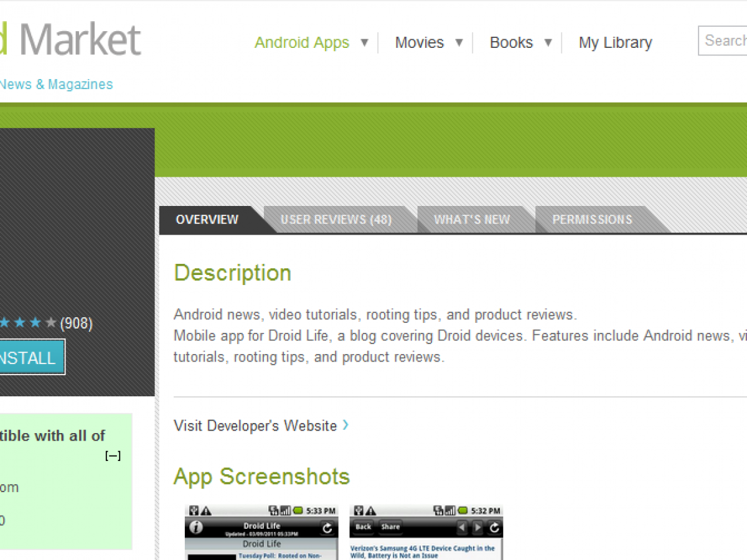The image size is (747, 560).
Task: Click the News & Magazines category link
Action: click(x=56, y=84)
